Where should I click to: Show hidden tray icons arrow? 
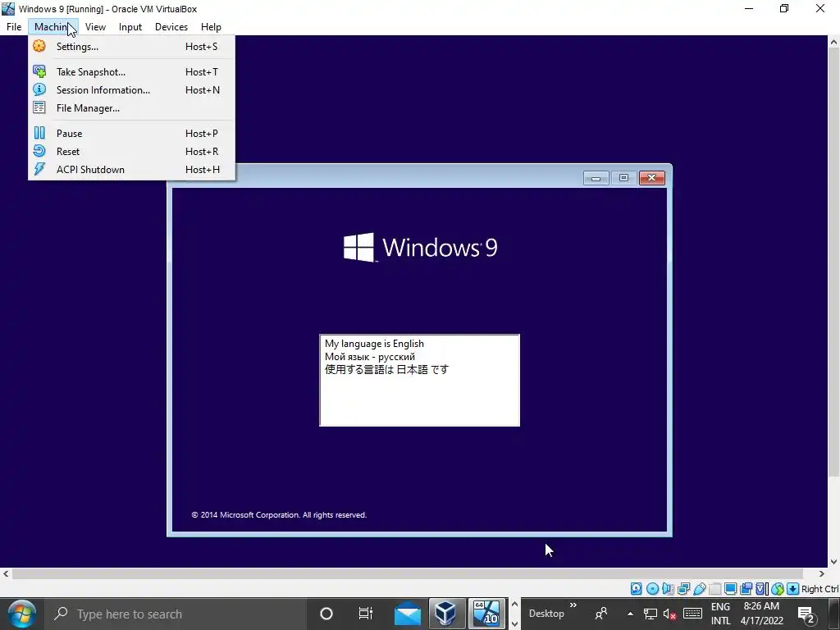click(x=631, y=614)
